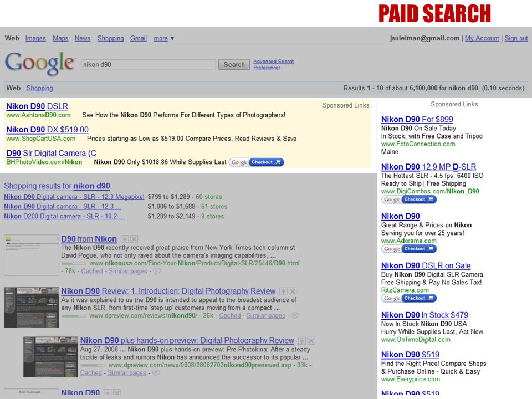Click Google Checkout badge under Adorama ad
The width and height of the screenshot is (532, 399).
coord(409,249)
